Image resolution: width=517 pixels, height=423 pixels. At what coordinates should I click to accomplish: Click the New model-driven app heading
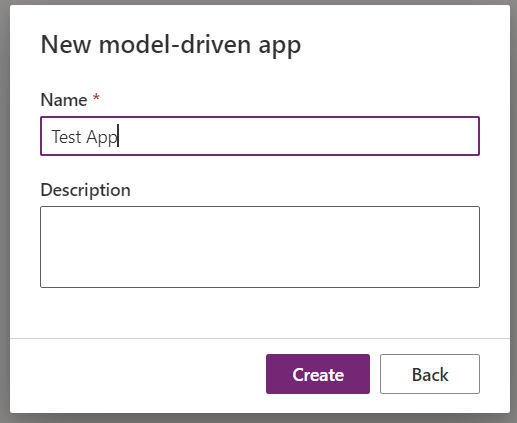pyautogui.click(x=171, y=45)
